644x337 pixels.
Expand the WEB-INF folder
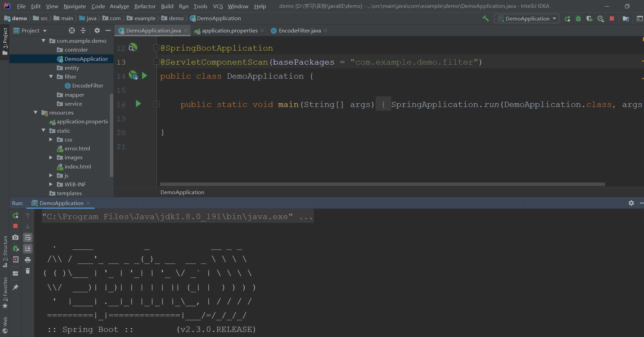(x=51, y=184)
